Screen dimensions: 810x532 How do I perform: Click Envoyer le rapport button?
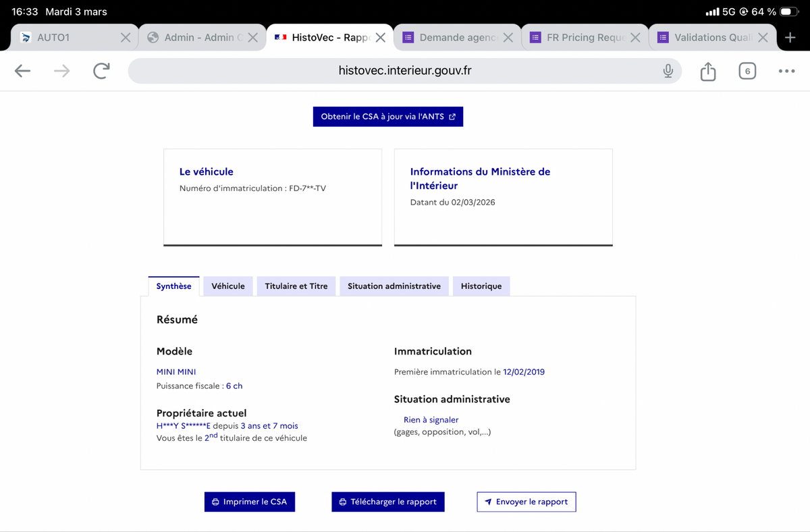(x=526, y=502)
